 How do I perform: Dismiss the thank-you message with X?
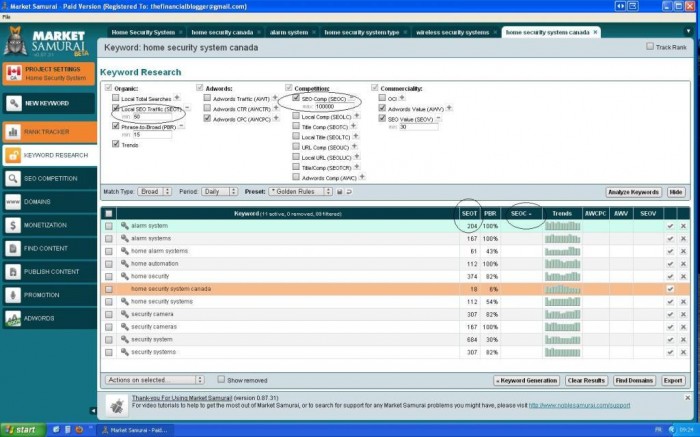(x=688, y=397)
